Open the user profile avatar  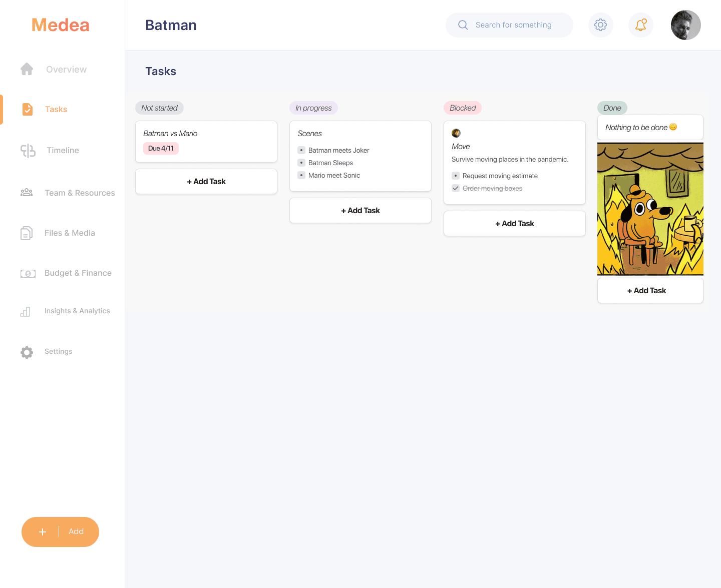point(685,25)
